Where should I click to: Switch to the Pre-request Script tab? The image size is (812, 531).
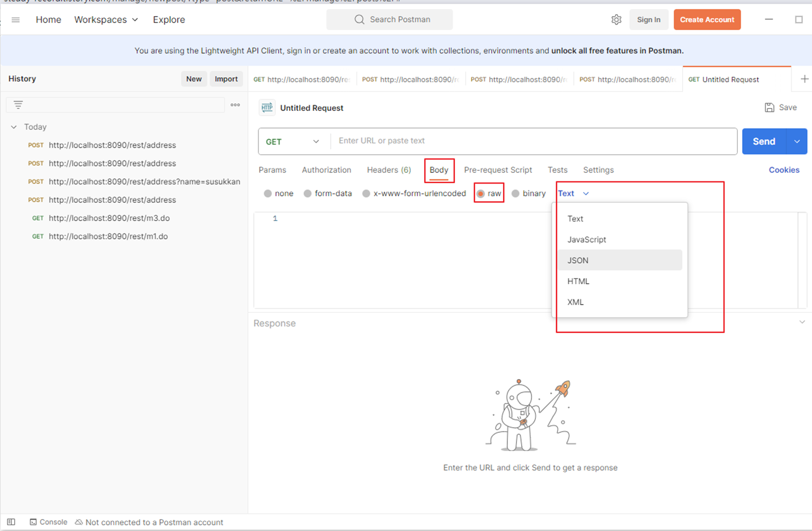coord(498,170)
